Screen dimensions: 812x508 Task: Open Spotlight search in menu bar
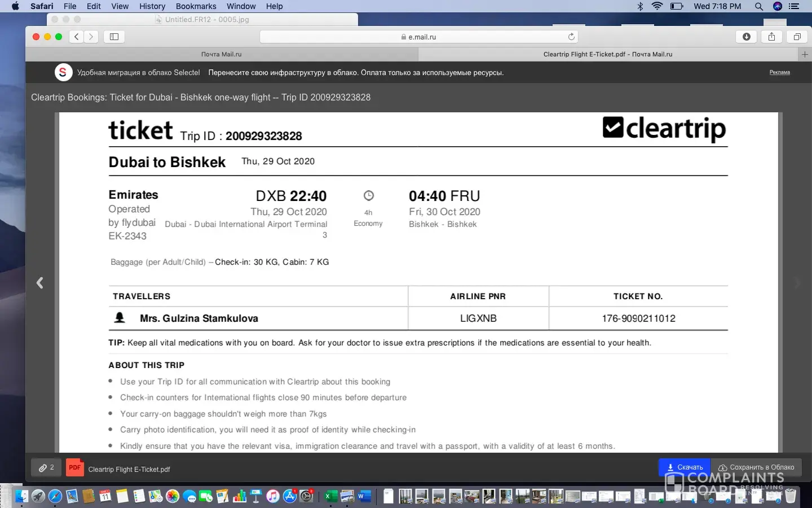click(x=759, y=6)
